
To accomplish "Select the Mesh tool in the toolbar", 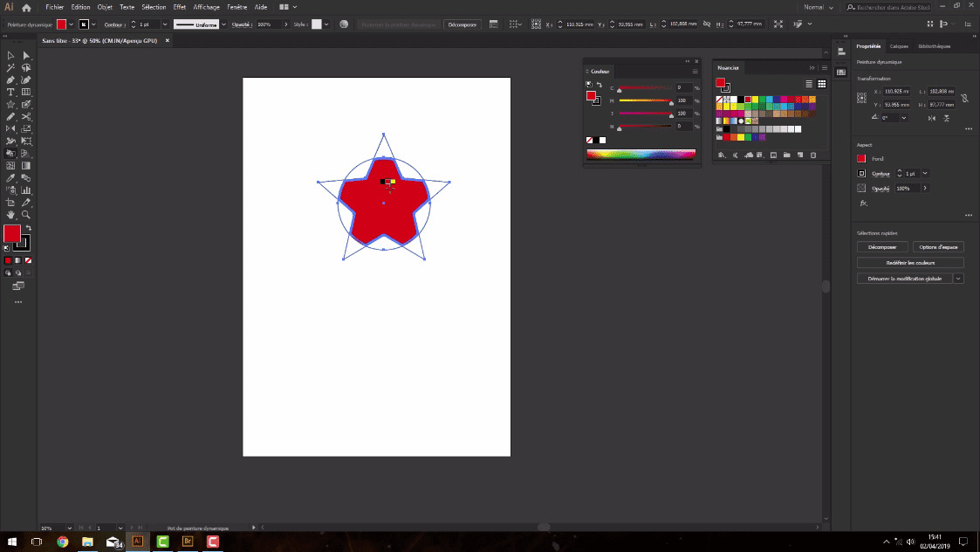I will [10, 165].
